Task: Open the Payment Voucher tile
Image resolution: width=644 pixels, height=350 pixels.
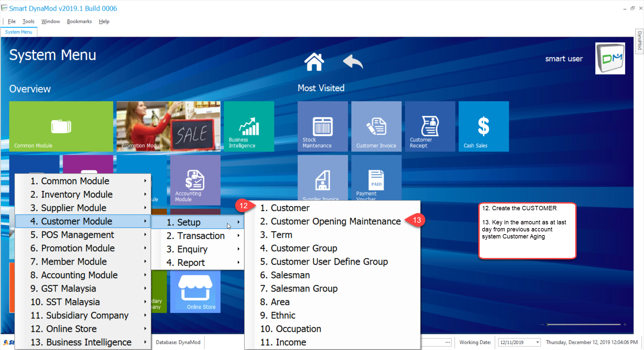Action: [376, 178]
